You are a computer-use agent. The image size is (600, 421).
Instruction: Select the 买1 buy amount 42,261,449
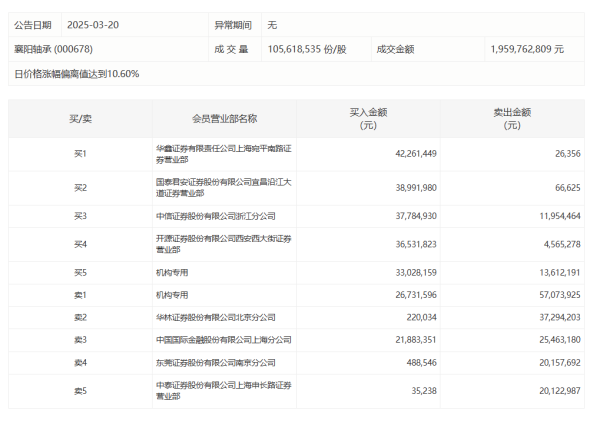pos(409,153)
